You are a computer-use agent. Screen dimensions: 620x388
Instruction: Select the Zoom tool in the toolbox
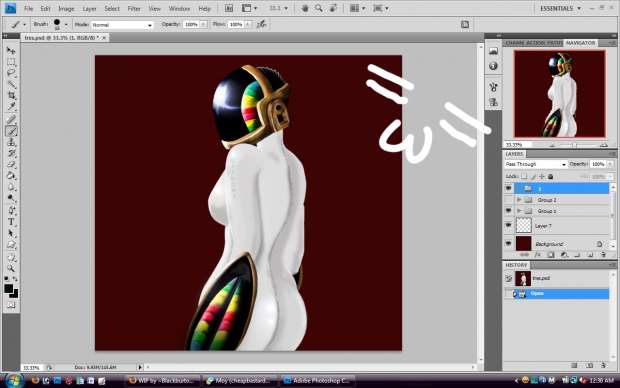11,269
